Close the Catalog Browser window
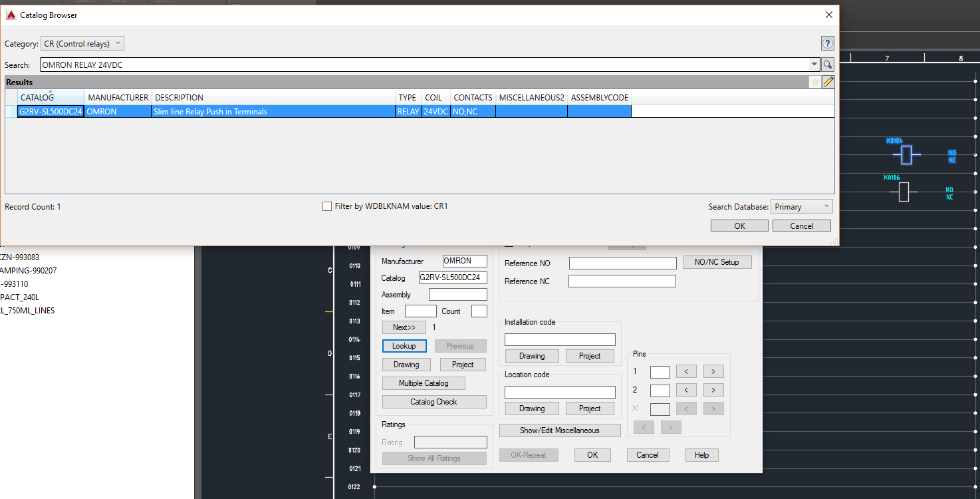Screen dimensions: 980x499 [828, 15]
